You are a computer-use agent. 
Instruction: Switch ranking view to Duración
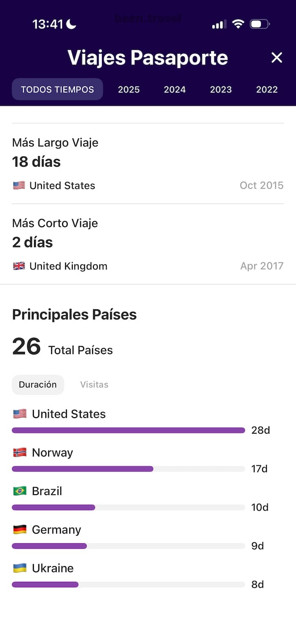pyautogui.click(x=38, y=385)
